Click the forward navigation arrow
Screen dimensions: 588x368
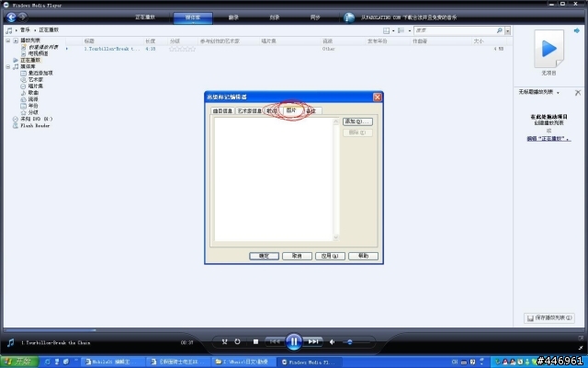coord(22,17)
